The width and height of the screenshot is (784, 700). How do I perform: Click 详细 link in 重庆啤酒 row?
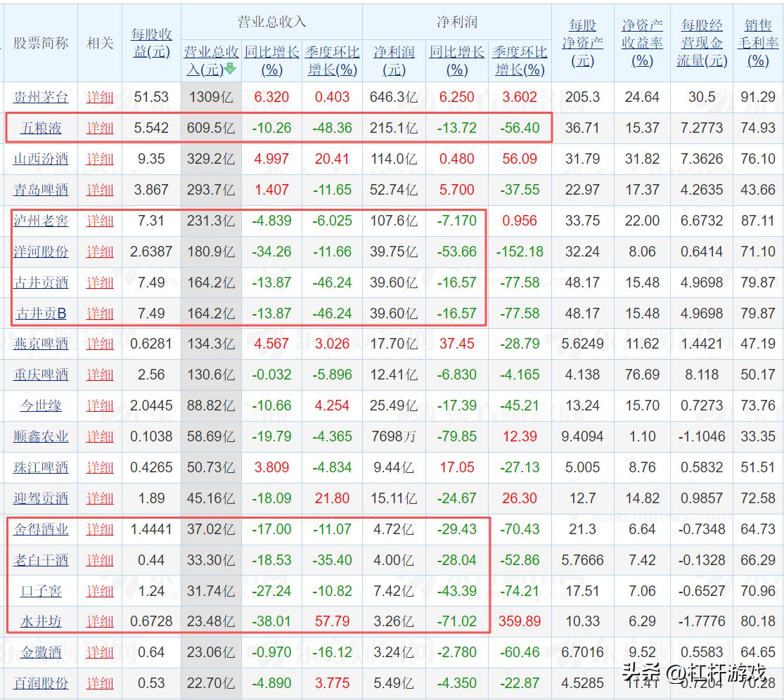[x=100, y=375]
